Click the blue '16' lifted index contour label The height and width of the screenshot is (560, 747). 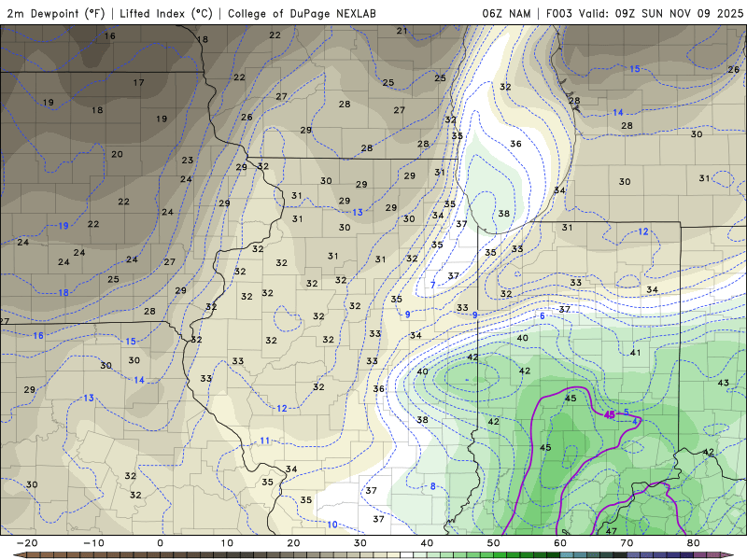(38, 336)
